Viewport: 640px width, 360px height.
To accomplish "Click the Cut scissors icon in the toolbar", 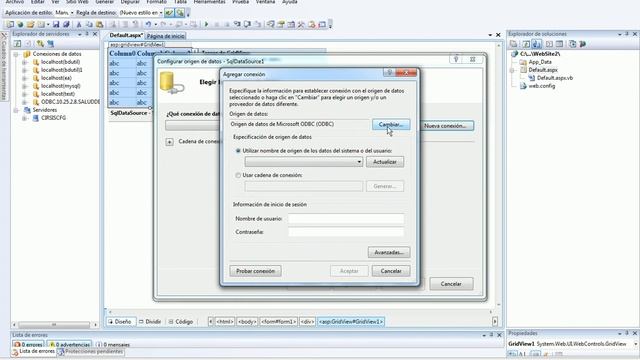I will tap(79, 24).
